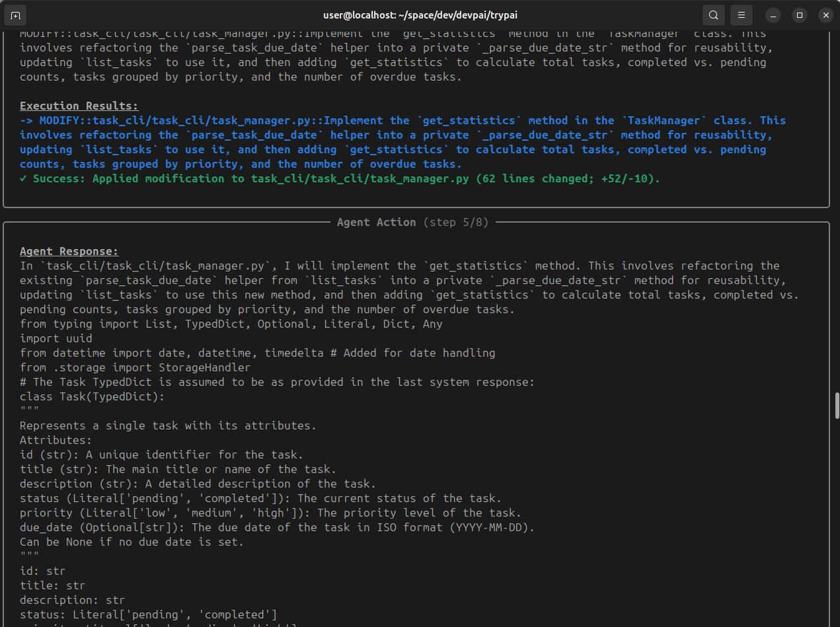Click the vertical scrollbar thumb

click(x=837, y=405)
